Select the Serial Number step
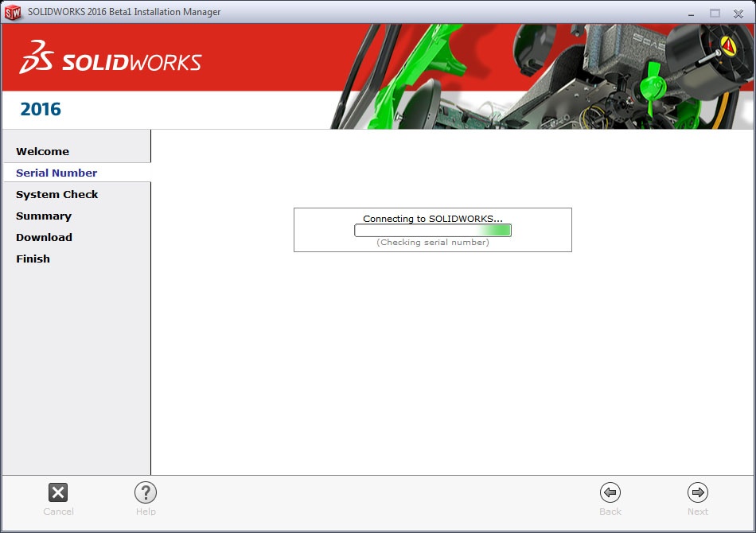 tap(57, 173)
